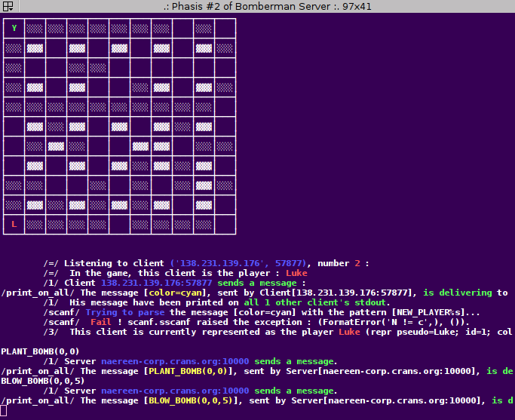Click the board's empty top-right corner cell
This screenshot has width=515, height=420.
225,28
